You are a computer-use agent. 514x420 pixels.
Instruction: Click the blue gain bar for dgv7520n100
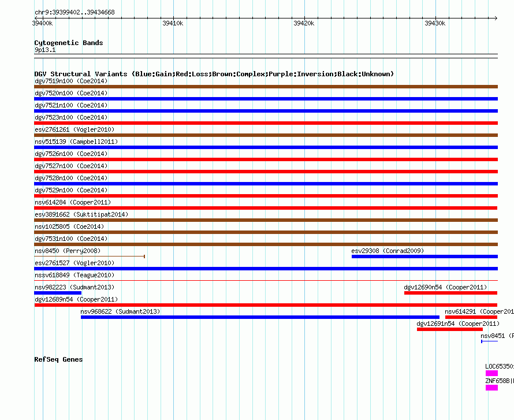pyautogui.click(x=266, y=99)
